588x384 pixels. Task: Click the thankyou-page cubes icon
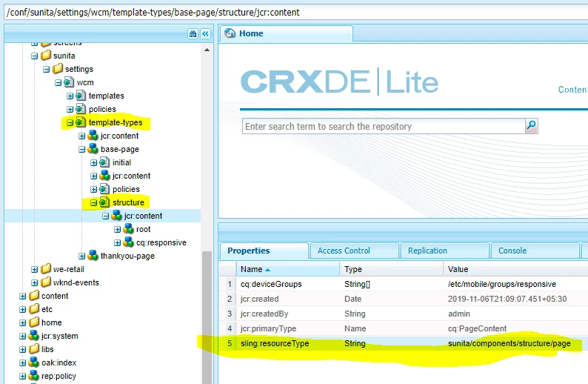point(93,256)
